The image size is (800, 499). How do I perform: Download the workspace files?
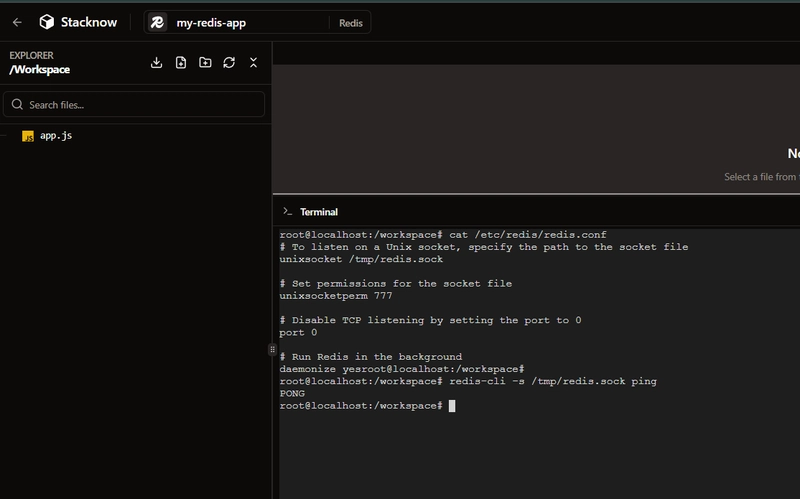(157, 62)
